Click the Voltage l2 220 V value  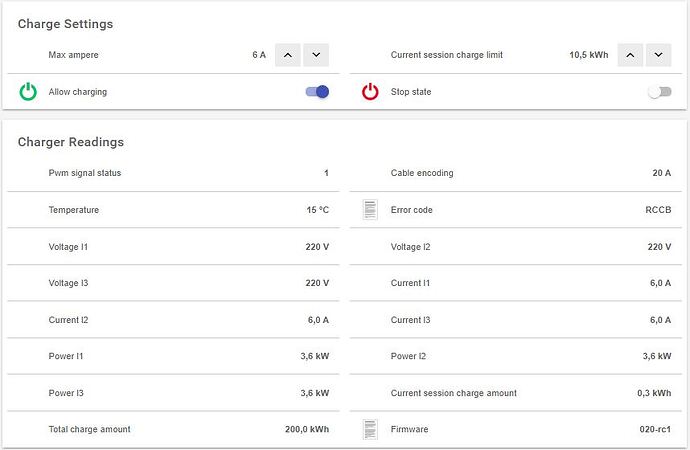[659, 247]
